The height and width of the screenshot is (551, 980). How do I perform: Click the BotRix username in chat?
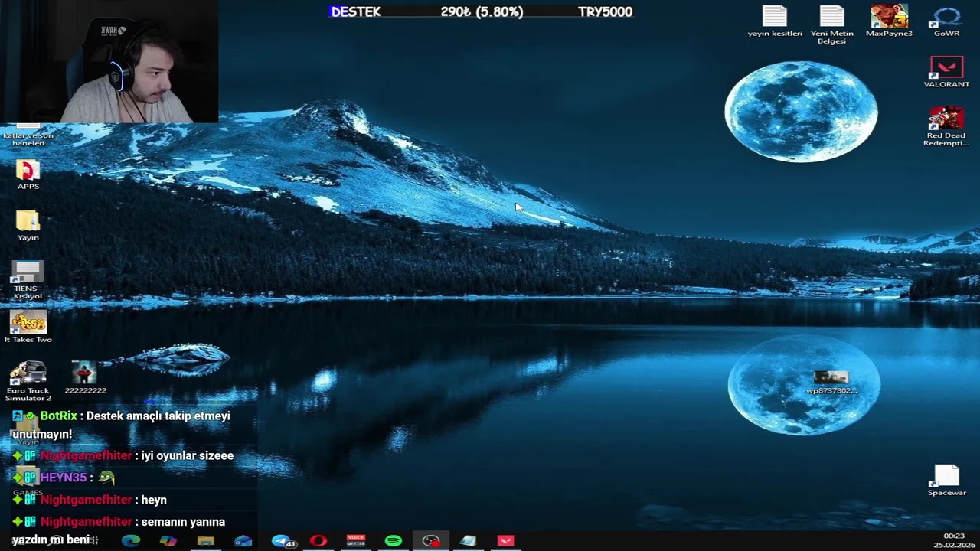[59, 416]
